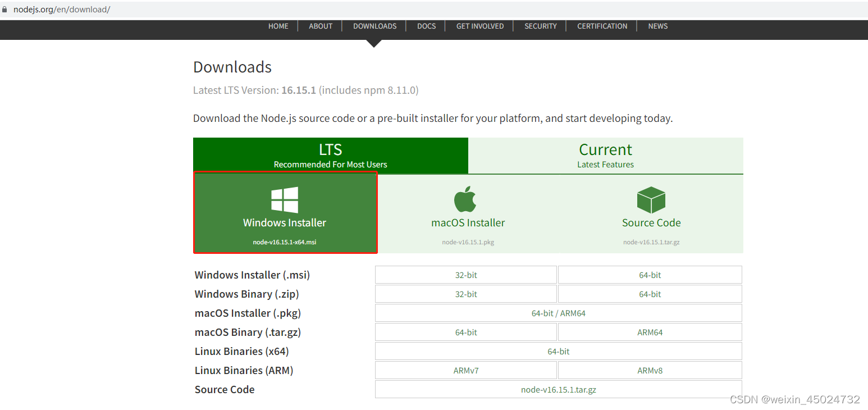Click the Source Code row label
Viewport: 868px width, 410px height.
click(225, 390)
